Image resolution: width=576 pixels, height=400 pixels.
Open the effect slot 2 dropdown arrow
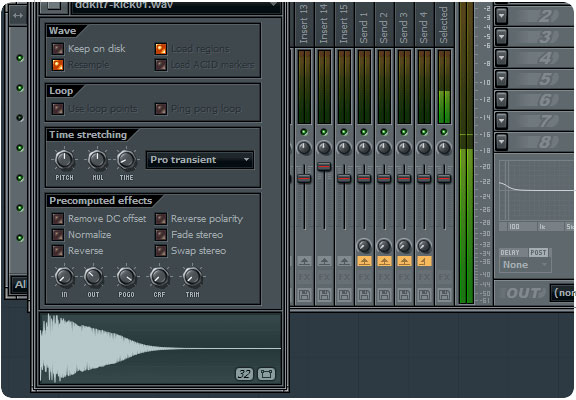tap(501, 16)
